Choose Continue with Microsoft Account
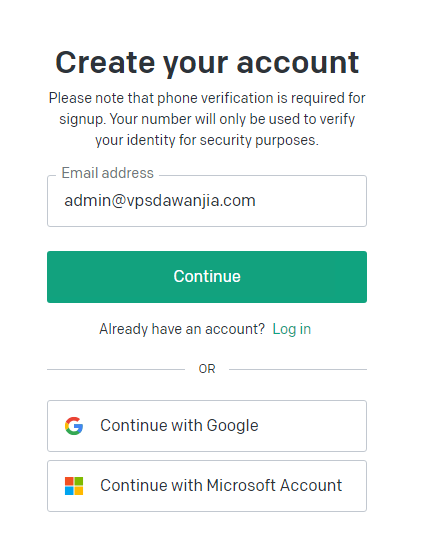 coord(207,486)
